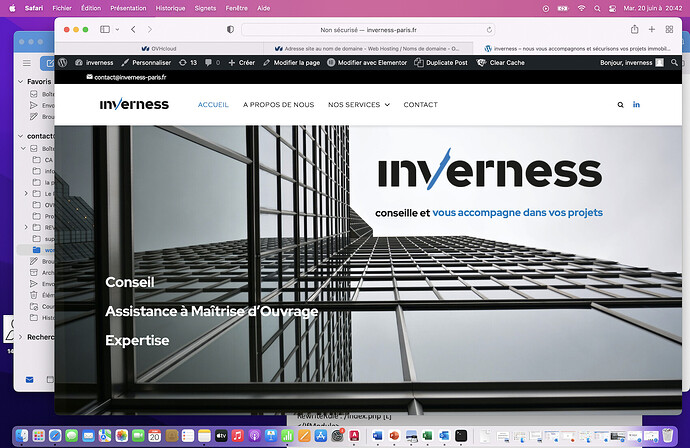Open the Bonjour, inverness account menu
690x448 pixels.
[x=631, y=62]
